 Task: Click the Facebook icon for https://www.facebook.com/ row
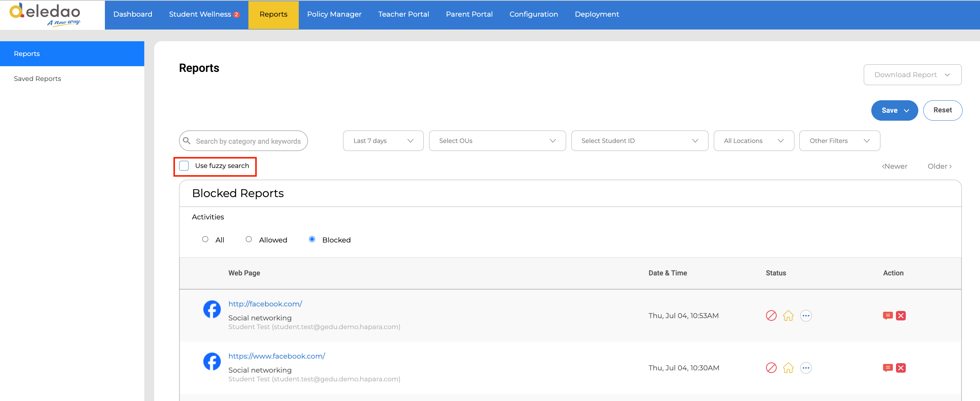pyautogui.click(x=212, y=361)
